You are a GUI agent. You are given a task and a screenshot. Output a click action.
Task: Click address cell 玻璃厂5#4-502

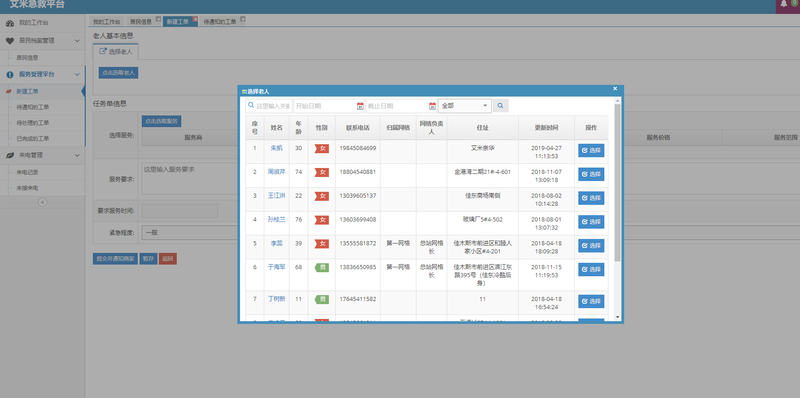(x=483, y=219)
